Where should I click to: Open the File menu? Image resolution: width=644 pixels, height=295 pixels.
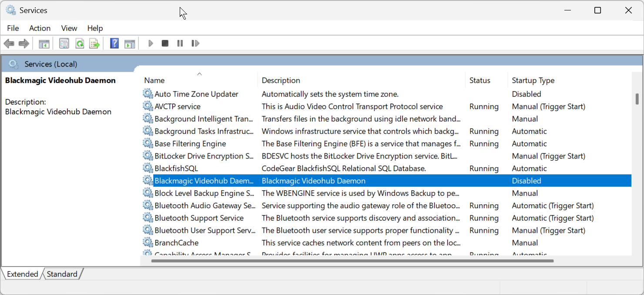[x=13, y=28]
